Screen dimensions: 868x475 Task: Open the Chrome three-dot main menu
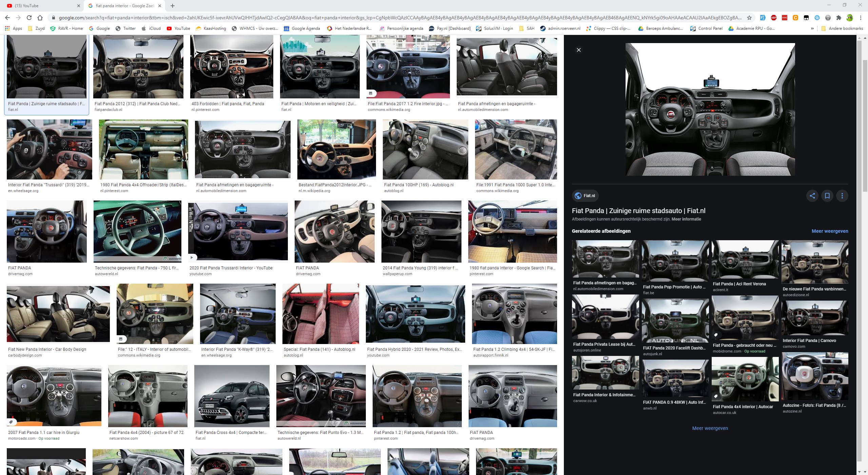click(861, 18)
